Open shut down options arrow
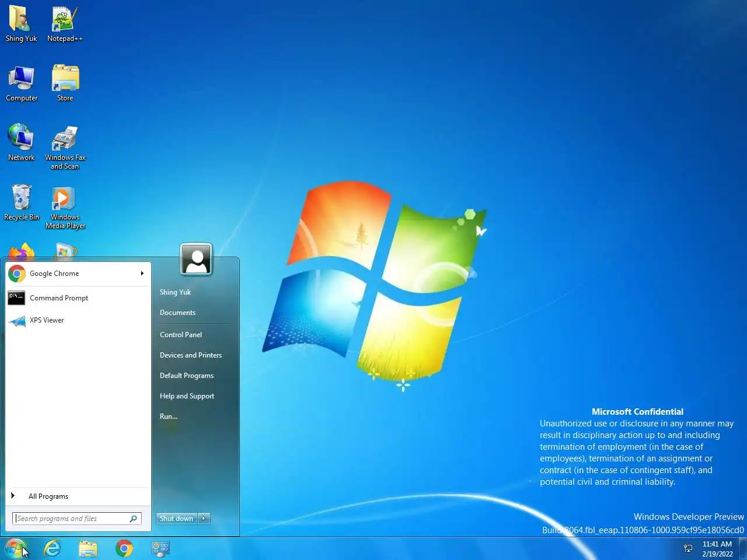 204,519
